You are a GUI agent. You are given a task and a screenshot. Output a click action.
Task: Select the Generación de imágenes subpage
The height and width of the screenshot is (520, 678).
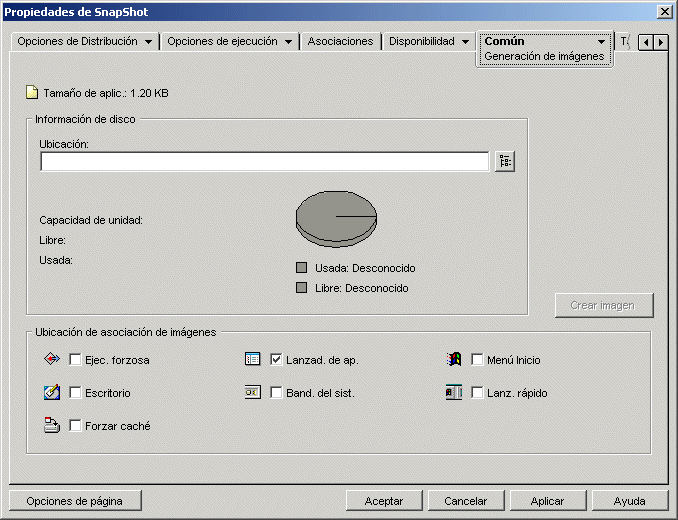(544, 56)
